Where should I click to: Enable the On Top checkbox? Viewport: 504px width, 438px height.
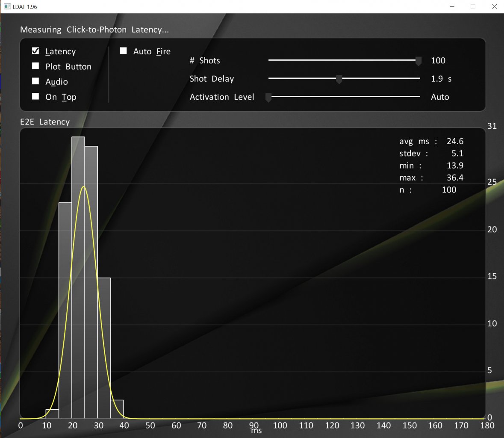point(35,96)
